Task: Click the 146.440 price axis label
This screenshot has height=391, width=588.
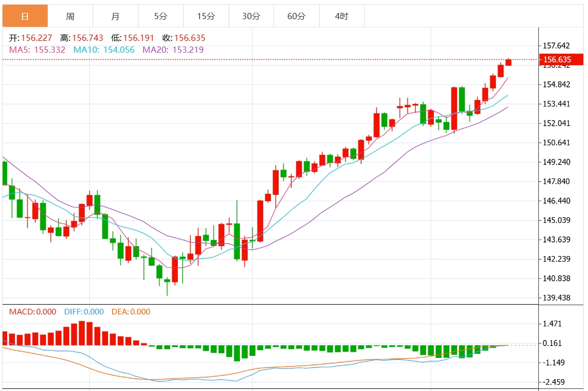Action: 556,201
